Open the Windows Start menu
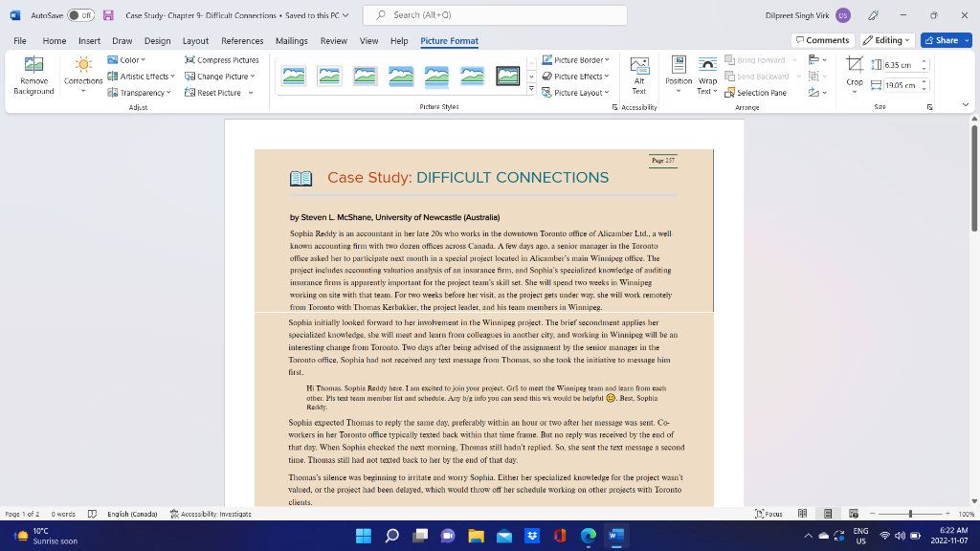This screenshot has height=551, width=980. pos(363,536)
